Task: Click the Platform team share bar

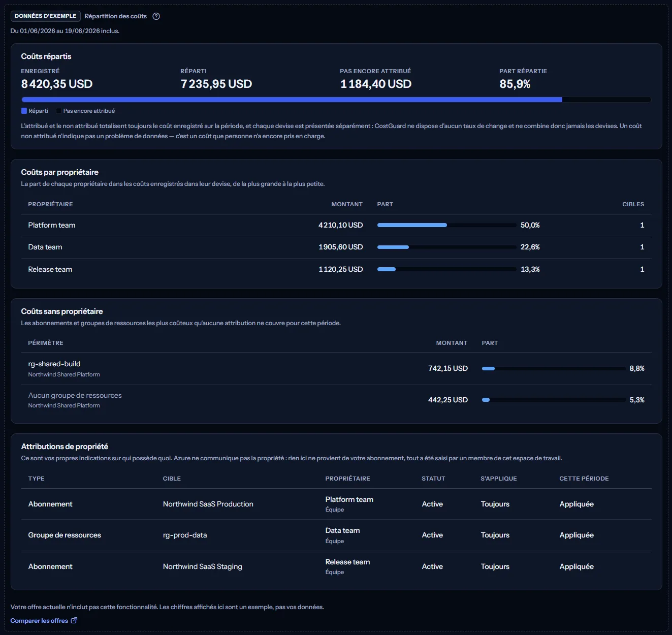Action: (x=447, y=225)
